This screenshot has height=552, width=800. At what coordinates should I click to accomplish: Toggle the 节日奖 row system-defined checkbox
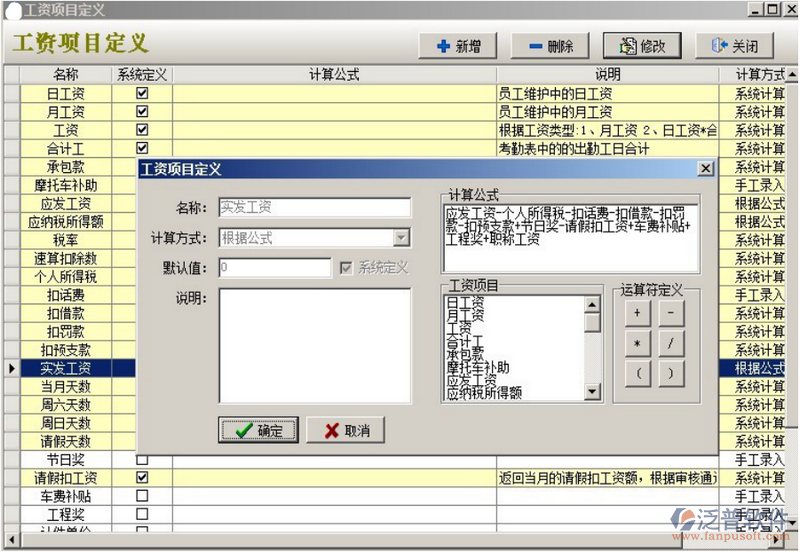[x=142, y=460]
